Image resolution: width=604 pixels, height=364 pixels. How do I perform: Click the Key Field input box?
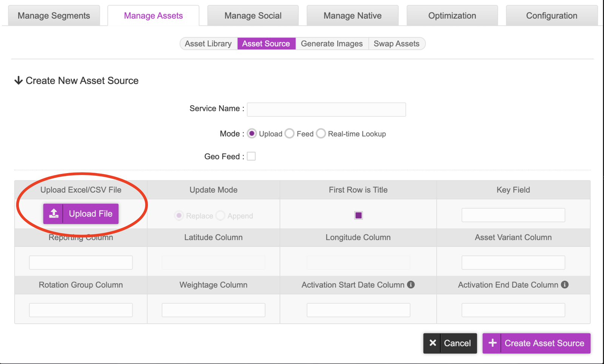point(513,215)
